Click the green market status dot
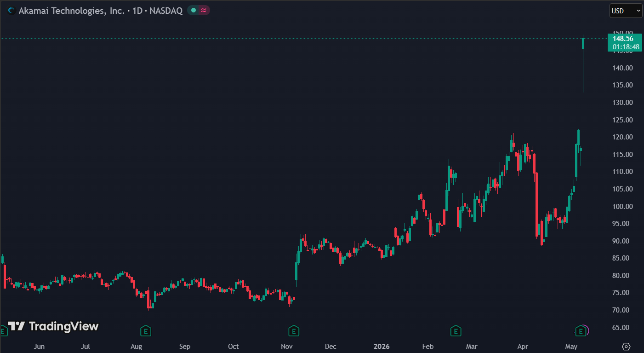This screenshot has width=644, height=353. tap(193, 11)
